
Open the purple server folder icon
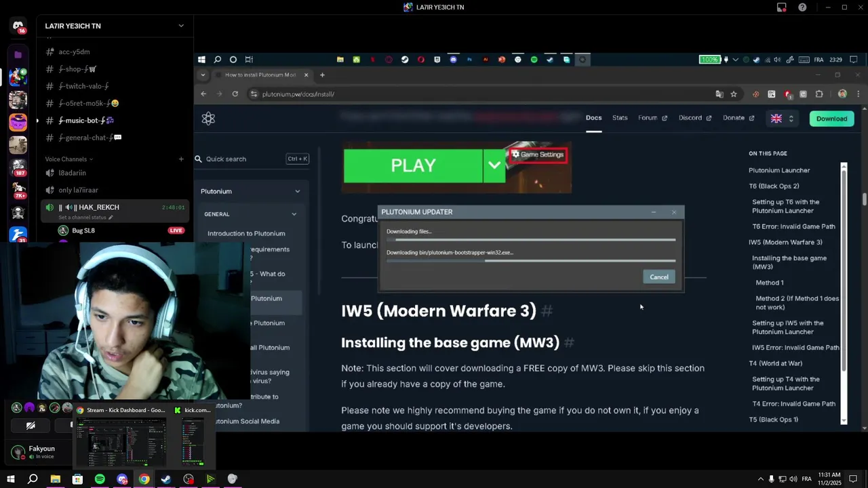pyautogui.click(x=18, y=54)
